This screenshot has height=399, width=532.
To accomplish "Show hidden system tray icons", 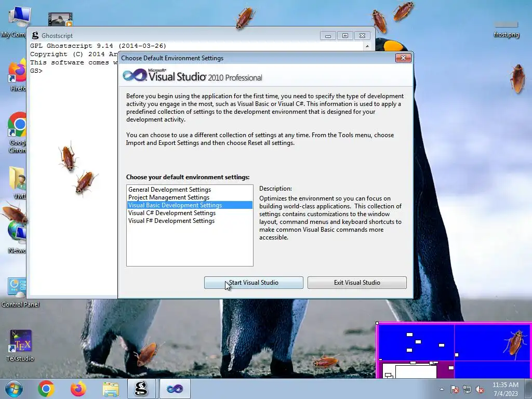I will (x=442, y=389).
